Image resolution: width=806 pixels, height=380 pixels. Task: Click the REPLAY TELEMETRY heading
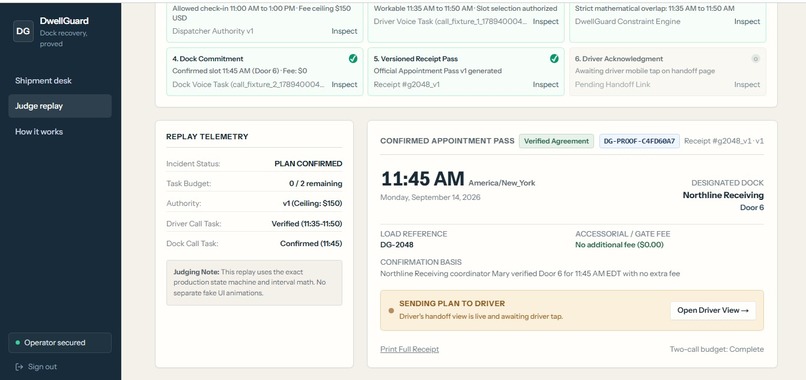coord(207,137)
